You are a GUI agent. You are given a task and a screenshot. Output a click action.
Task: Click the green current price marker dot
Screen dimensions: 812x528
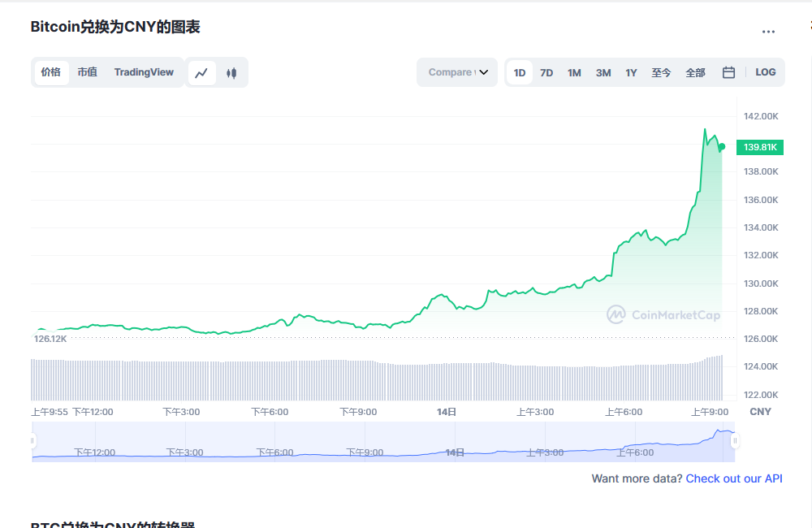pyautogui.click(x=722, y=147)
